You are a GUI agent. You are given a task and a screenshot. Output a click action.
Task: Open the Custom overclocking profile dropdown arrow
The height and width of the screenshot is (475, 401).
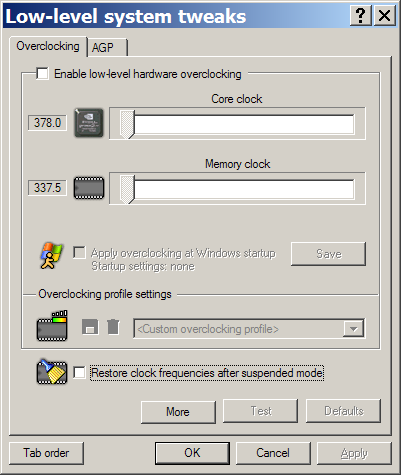[x=353, y=329]
